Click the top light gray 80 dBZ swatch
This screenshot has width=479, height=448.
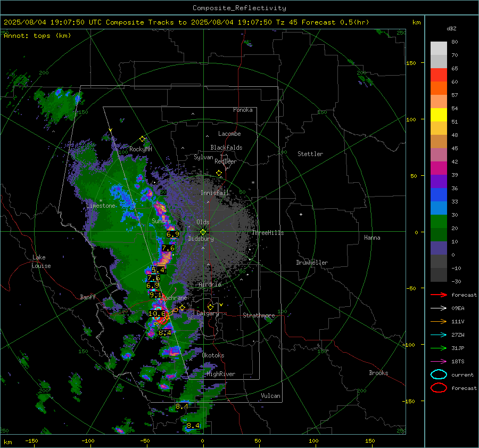439,48
